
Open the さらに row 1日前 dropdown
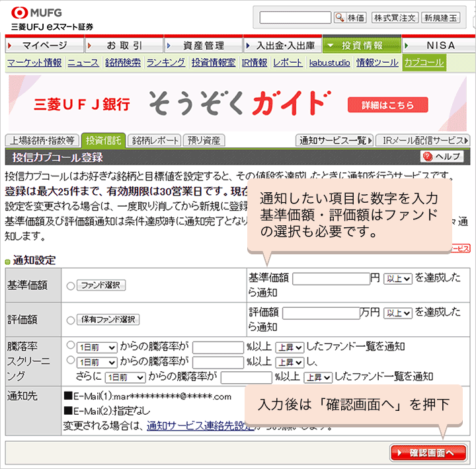click(125, 377)
